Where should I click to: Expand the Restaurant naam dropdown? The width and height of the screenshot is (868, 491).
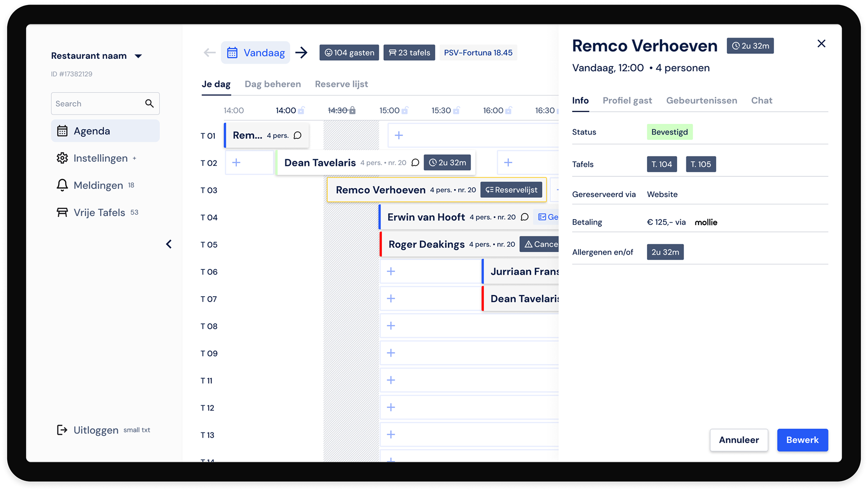click(x=138, y=56)
